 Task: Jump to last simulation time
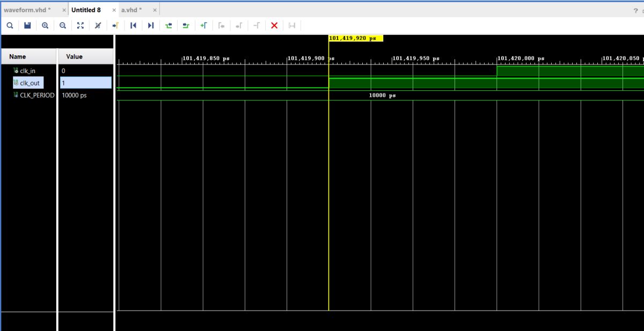click(151, 25)
